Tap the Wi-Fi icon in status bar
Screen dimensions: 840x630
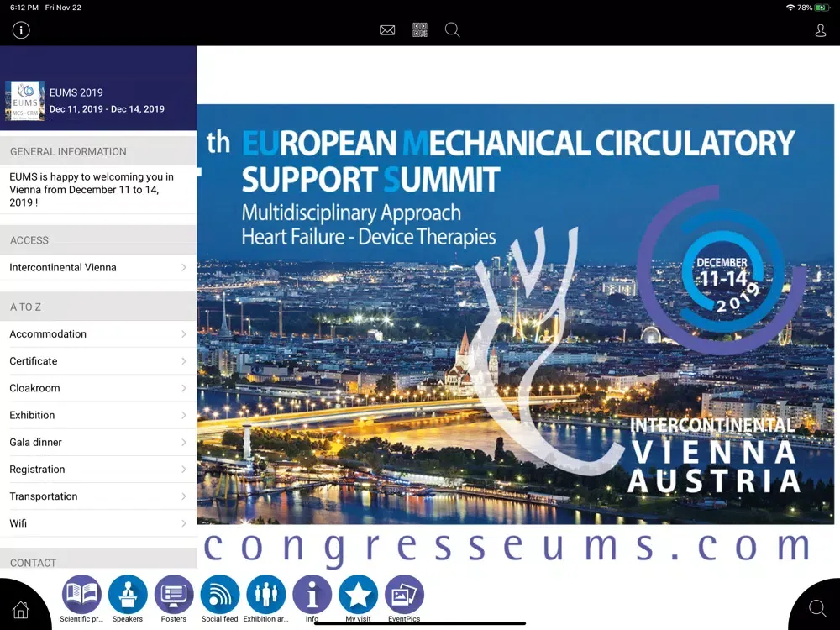pos(790,8)
